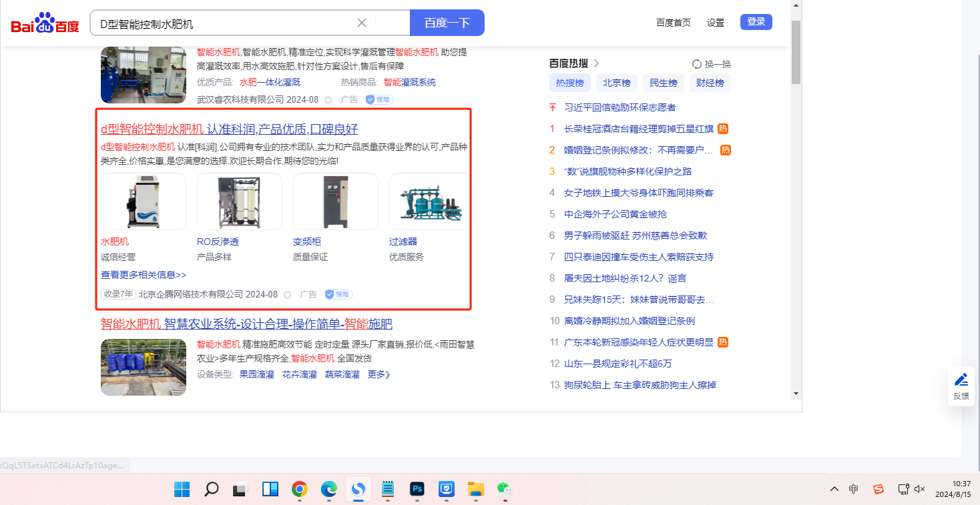This screenshot has height=505, width=980.
Task: Switch to the 北京榜 tab
Action: [x=616, y=83]
